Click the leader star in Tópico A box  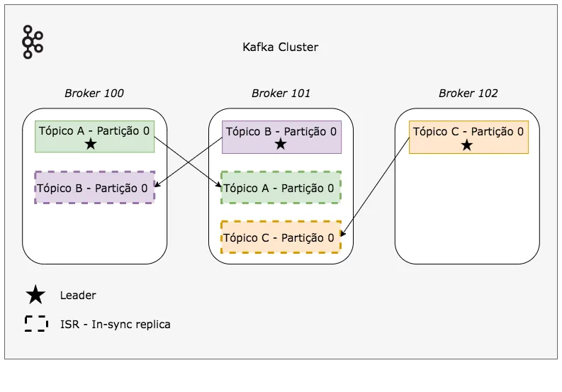(x=91, y=144)
